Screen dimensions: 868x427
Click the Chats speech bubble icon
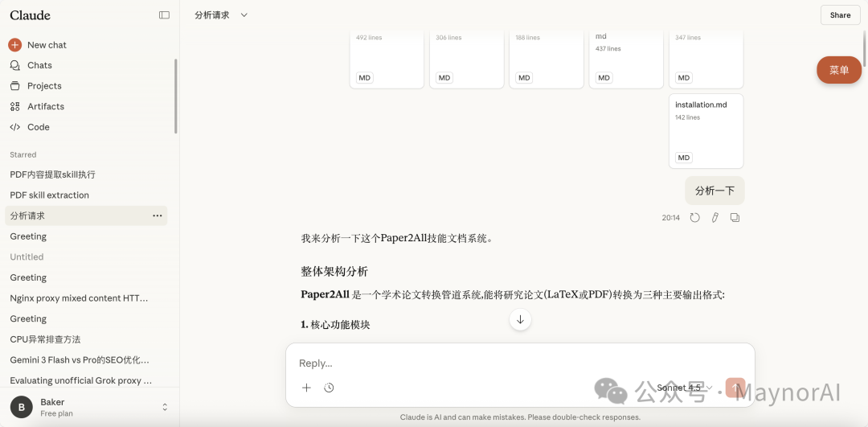tap(15, 65)
